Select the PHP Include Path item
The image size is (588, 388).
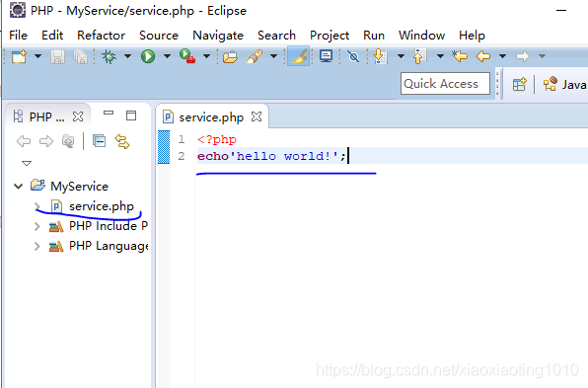point(99,226)
